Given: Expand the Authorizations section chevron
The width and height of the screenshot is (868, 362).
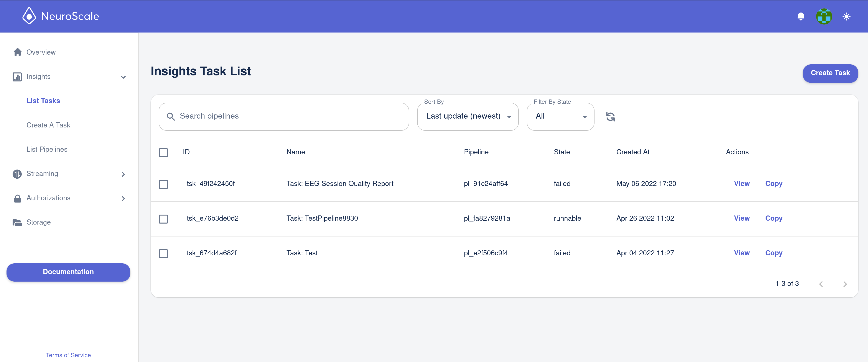Looking at the screenshot, I should point(123,199).
